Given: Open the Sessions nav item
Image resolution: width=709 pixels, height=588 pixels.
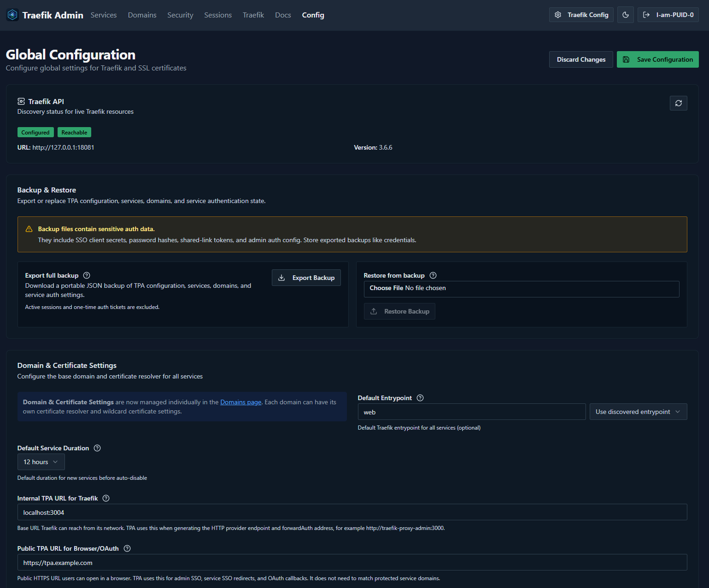Looking at the screenshot, I should (x=218, y=15).
